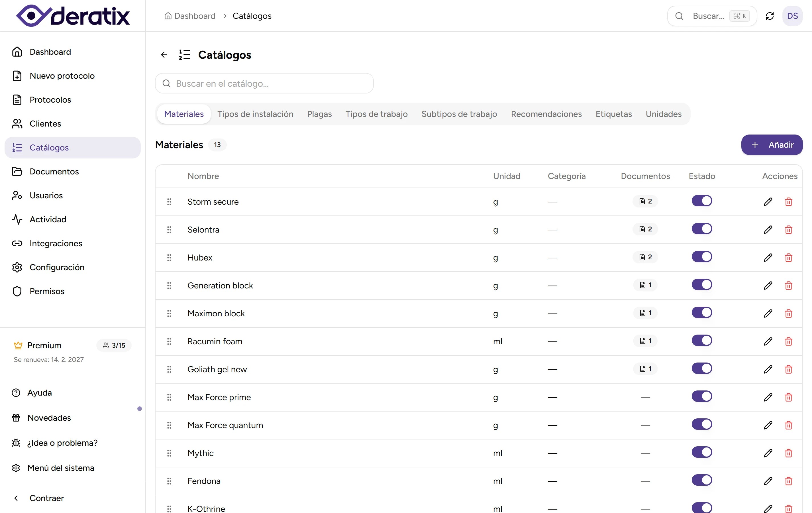This screenshot has height=513, width=812.
Task: Click the Añadir button
Action: pyautogui.click(x=772, y=145)
